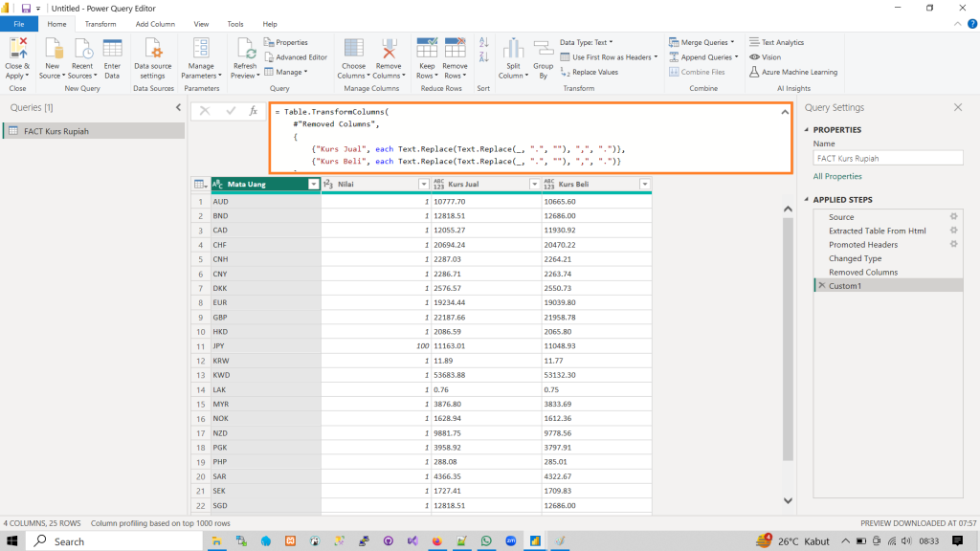Image resolution: width=980 pixels, height=551 pixels.
Task: Click the Split Column icon
Action: (512, 51)
